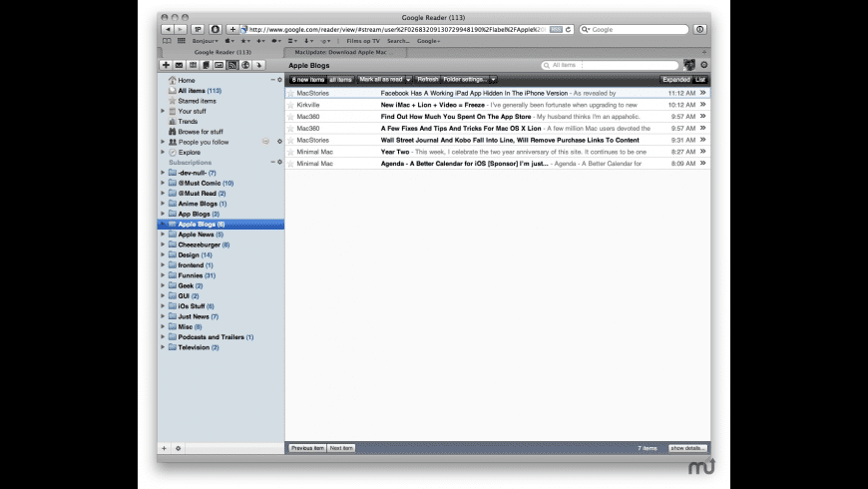
Task: Open Mark all as read dropdown arrow
Action: (x=408, y=80)
